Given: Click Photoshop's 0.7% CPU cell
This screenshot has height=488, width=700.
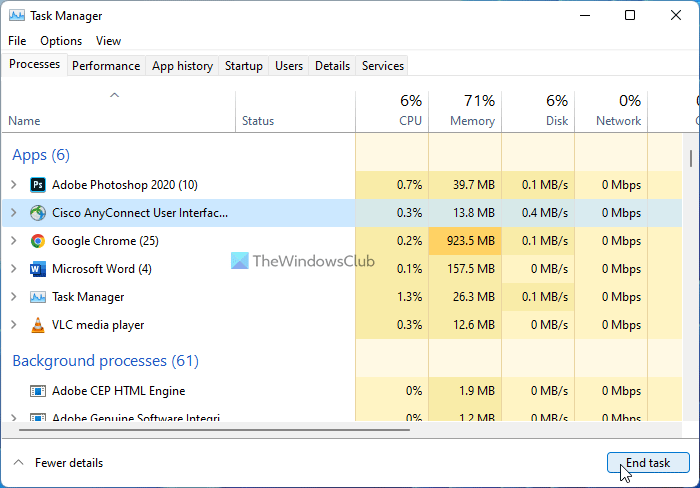Looking at the screenshot, I should click(392, 185).
